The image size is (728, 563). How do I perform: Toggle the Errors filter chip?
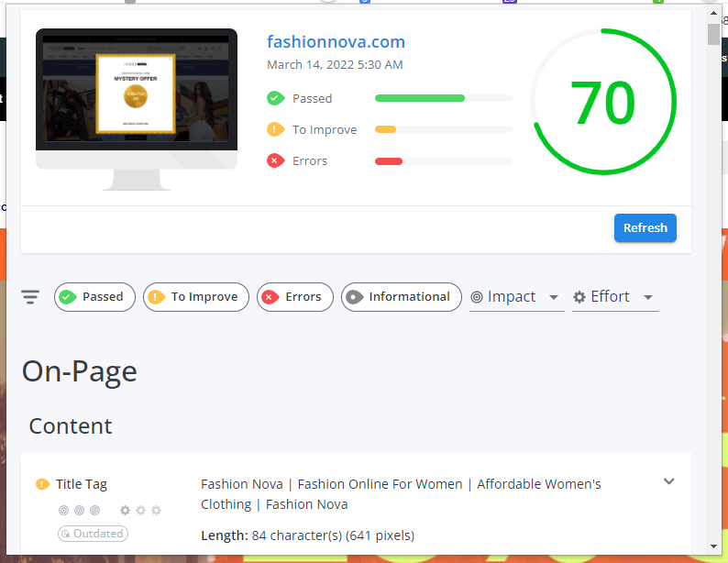click(x=294, y=297)
